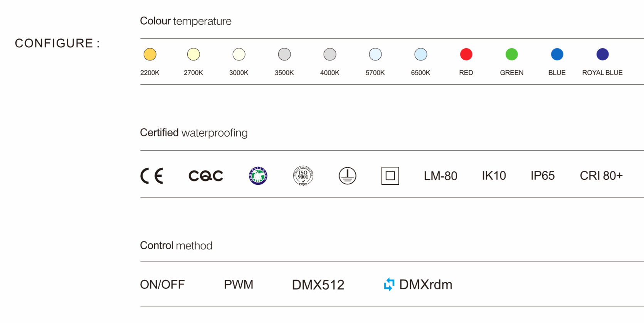The image size is (644, 323).
Task: Click the blue DMXrdm arrows icon
Action: pos(389,285)
